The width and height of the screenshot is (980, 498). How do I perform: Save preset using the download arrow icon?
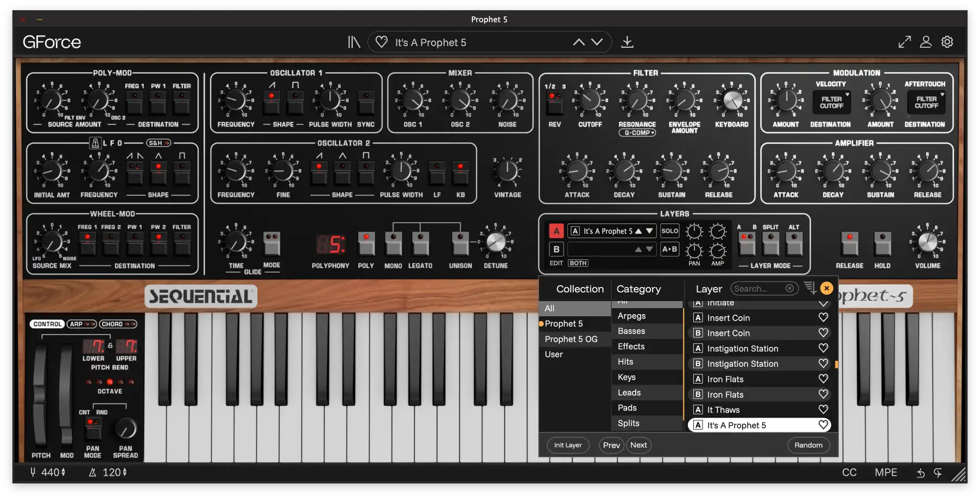point(627,42)
